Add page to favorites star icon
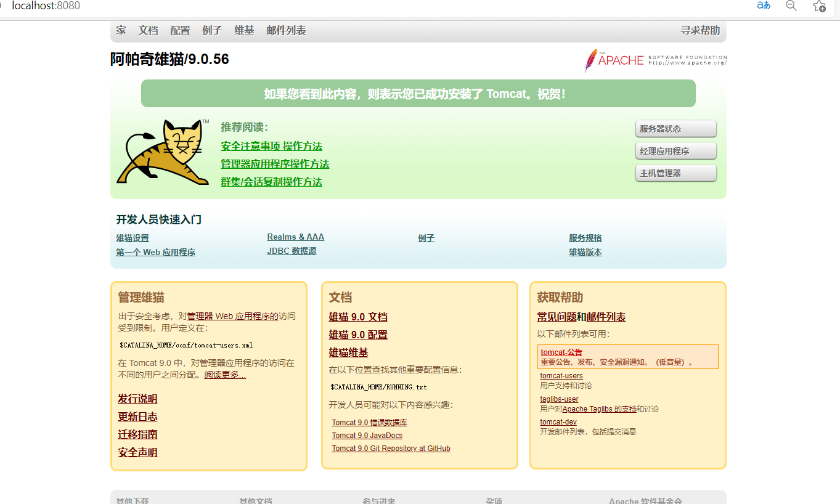 (819, 6)
